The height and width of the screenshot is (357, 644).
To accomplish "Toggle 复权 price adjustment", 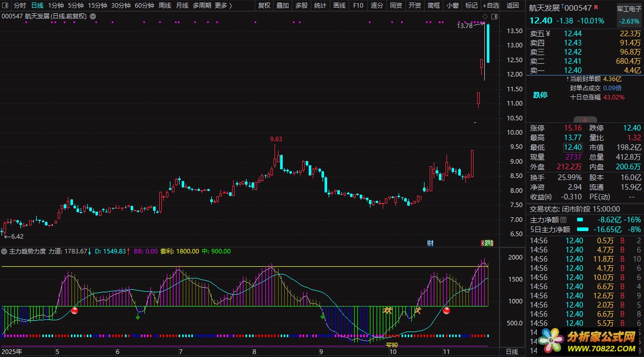I will 264,6.
